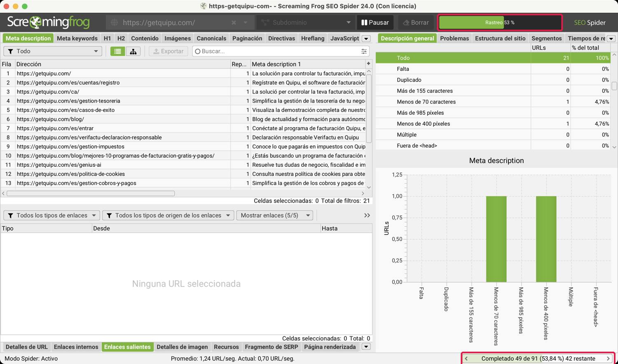Pause the crawl with Pausar button
This screenshot has height=364, width=618.
coord(375,22)
